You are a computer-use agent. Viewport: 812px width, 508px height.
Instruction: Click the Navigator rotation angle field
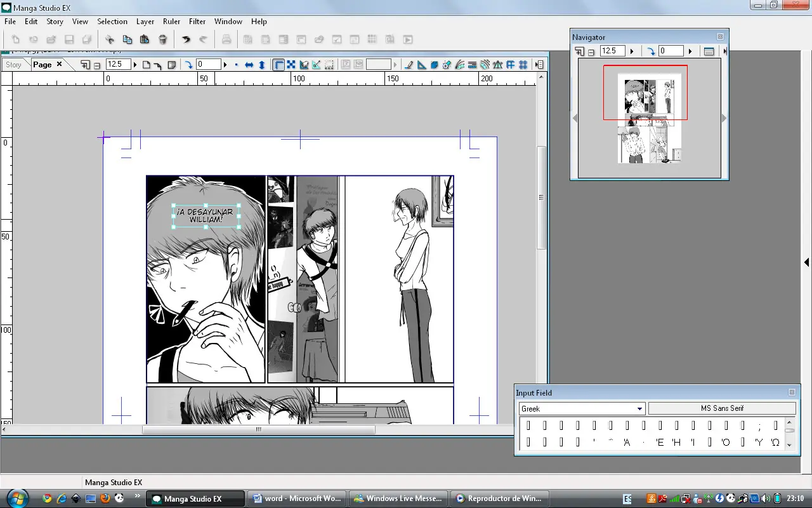coord(671,51)
